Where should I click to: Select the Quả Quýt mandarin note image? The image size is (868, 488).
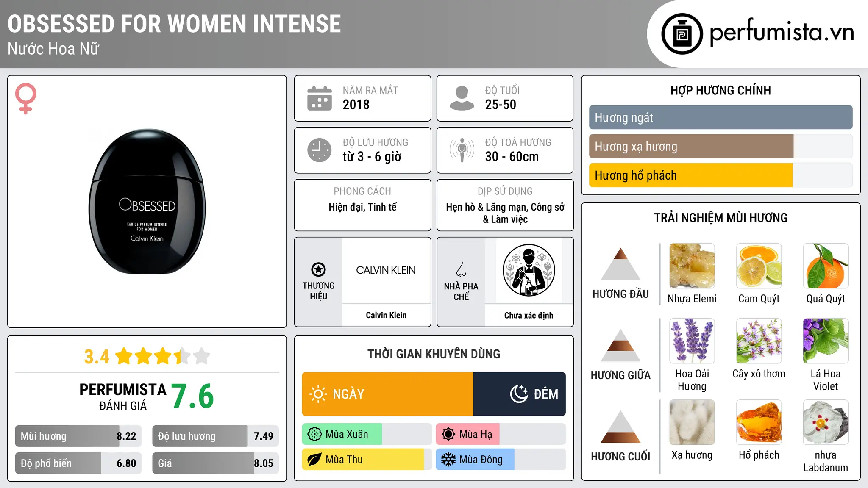[x=826, y=266]
